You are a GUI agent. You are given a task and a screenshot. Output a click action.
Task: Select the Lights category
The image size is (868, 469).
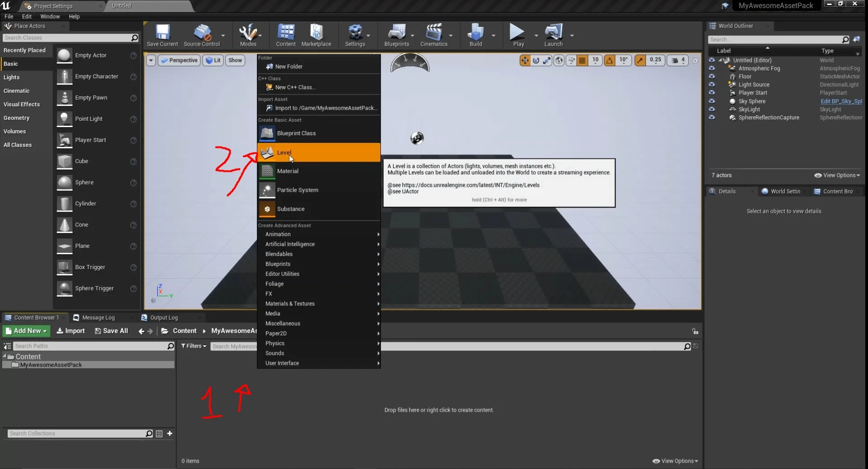(26, 77)
